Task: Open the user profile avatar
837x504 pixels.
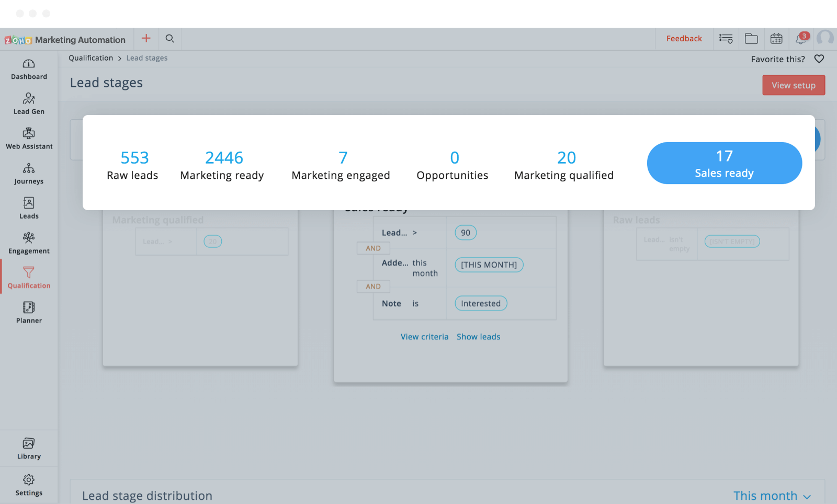Action: pos(825,38)
